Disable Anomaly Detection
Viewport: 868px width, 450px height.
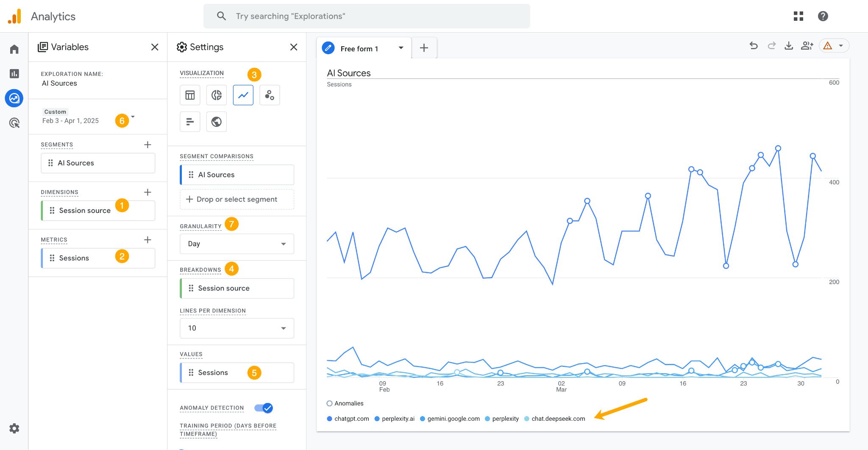click(x=264, y=408)
